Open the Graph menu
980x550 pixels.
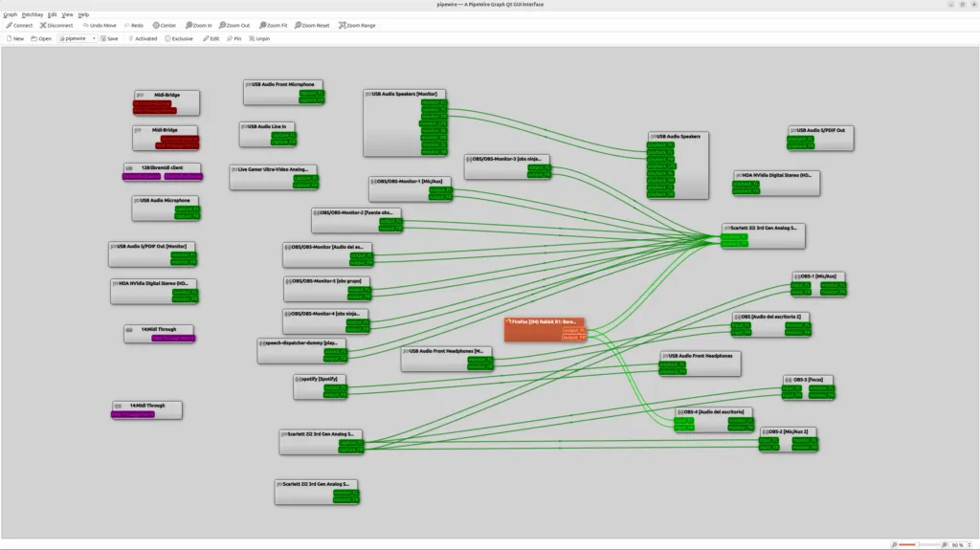tap(10, 14)
